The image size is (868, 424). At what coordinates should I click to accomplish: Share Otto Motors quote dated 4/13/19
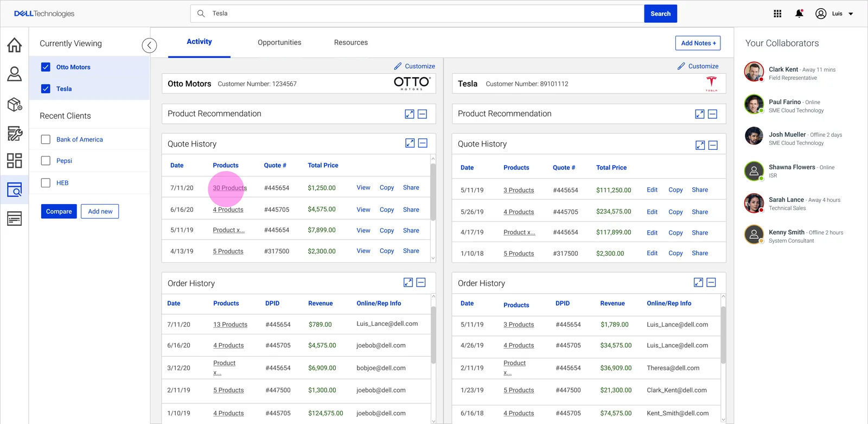411,251
